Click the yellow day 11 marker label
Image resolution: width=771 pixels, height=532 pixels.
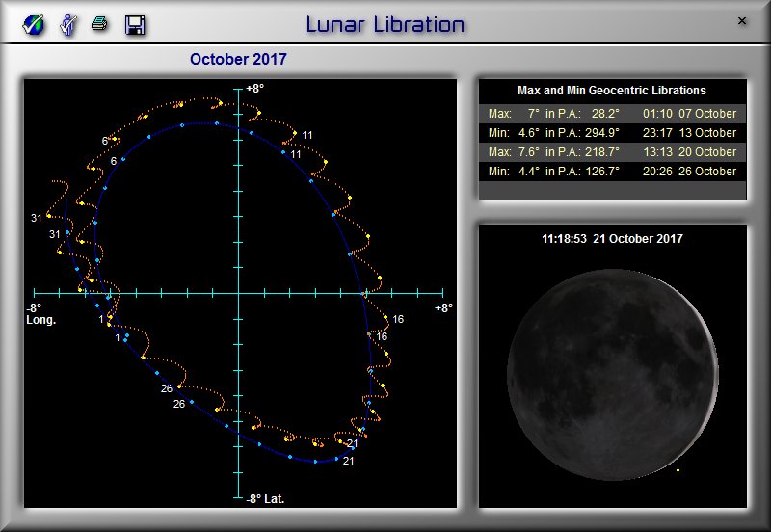307,135
